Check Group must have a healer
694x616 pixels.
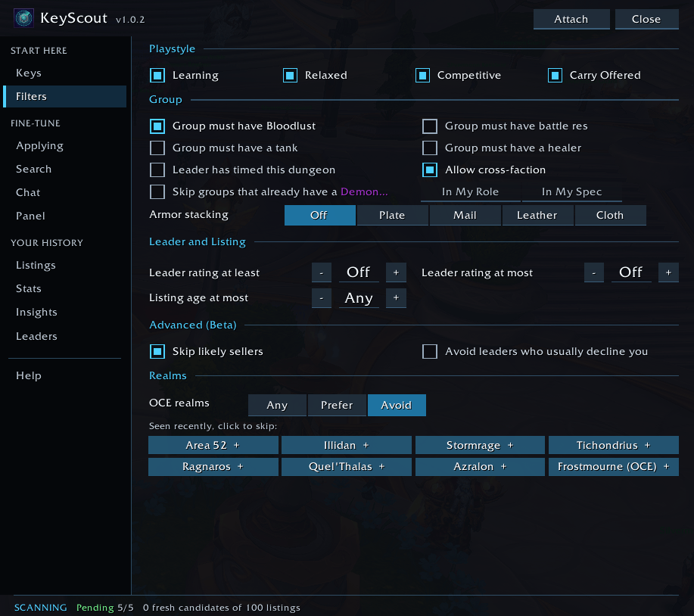pos(430,148)
